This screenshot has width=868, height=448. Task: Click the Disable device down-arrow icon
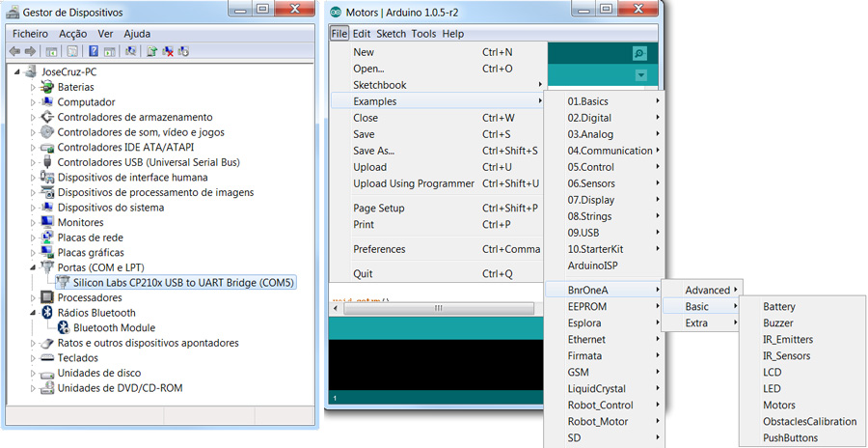point(184,51)
